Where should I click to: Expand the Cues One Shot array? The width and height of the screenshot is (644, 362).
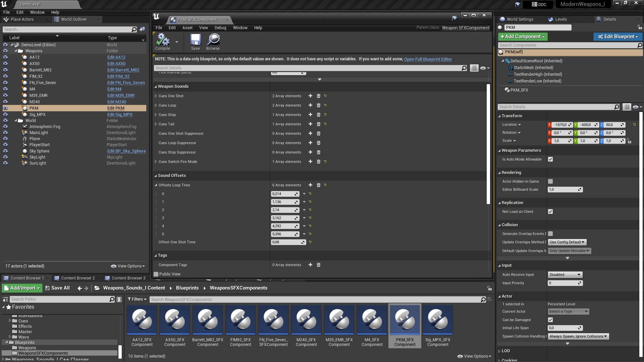[156, 96]
